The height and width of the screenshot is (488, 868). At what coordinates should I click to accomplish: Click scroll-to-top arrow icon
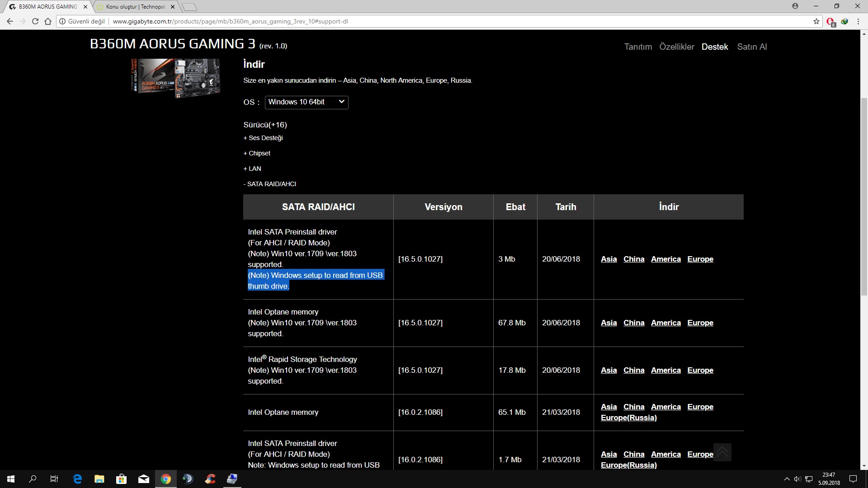722,452
